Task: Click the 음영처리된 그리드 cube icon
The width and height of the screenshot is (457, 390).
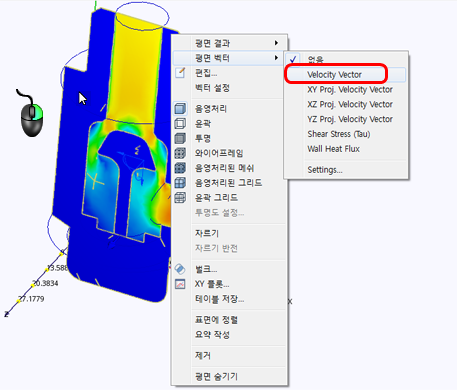Action: coord(180,183)
